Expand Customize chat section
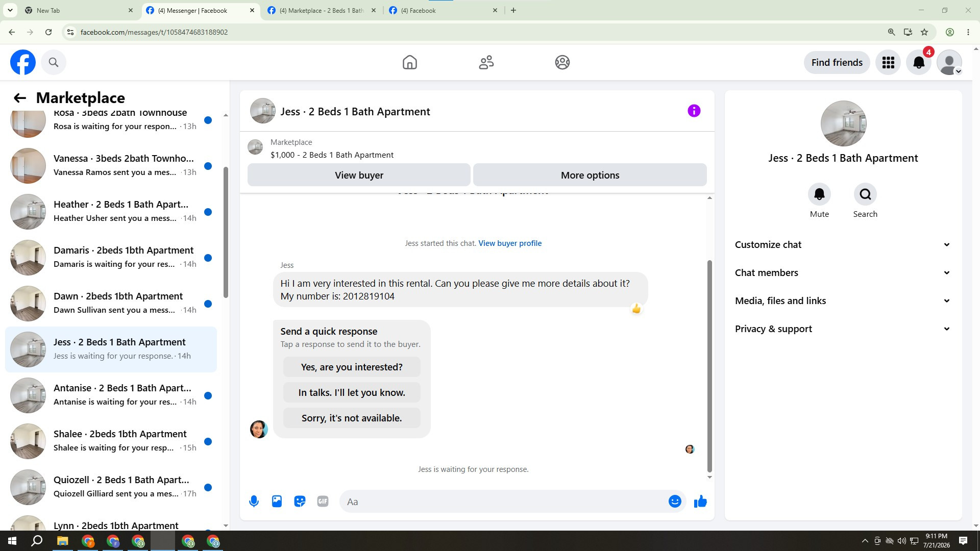Viewport: 980px width, 551px height. pos(843,245)
